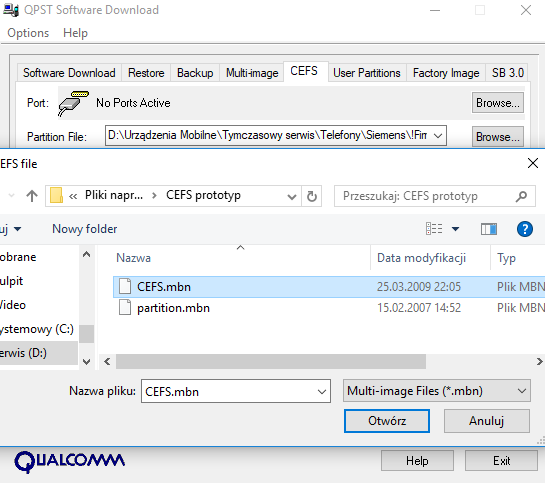Refresh the CEFS prototyp folder view
545x483 pixels.
coord(312,196)
